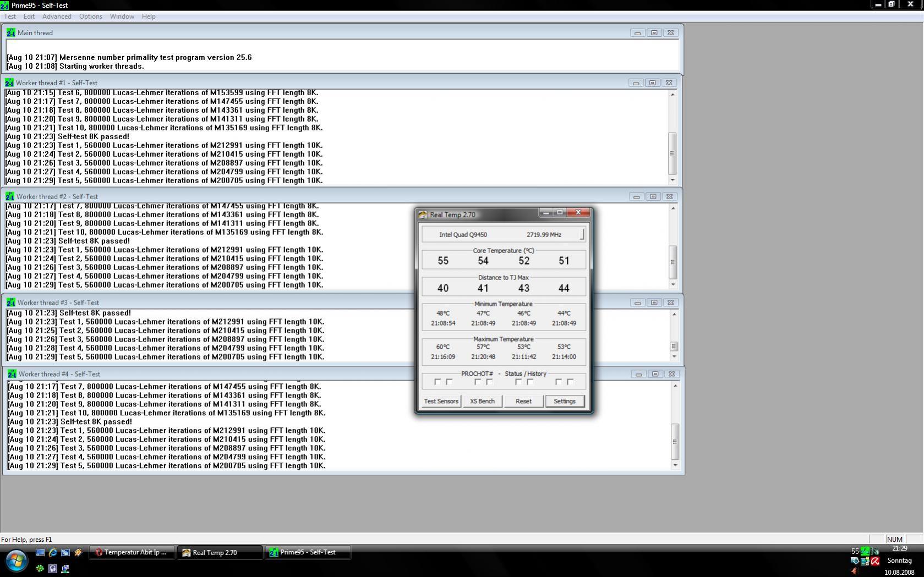Open the green ICQ flower quick launch icon
924x577 pixels.
(40, 568)
